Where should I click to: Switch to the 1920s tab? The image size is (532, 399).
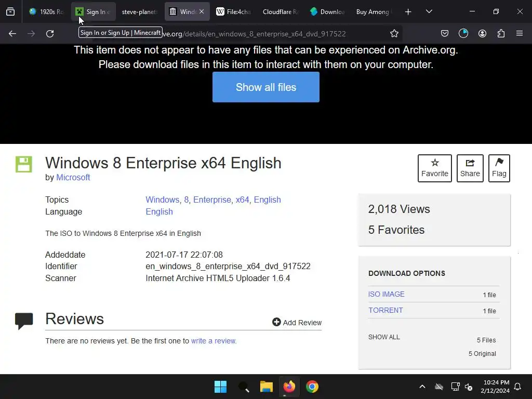click(x=46, y=11)
